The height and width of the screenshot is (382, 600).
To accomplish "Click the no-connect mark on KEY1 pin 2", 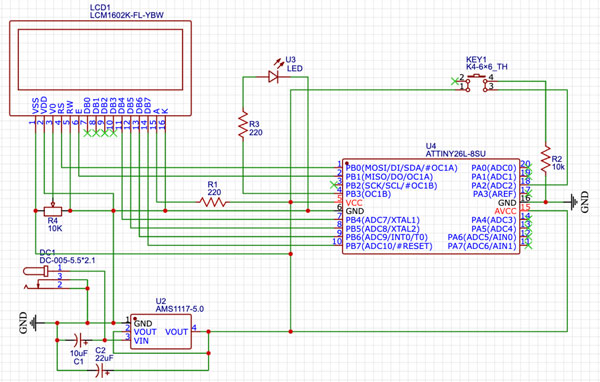I will pyautogui.click(x=454, y=81).
